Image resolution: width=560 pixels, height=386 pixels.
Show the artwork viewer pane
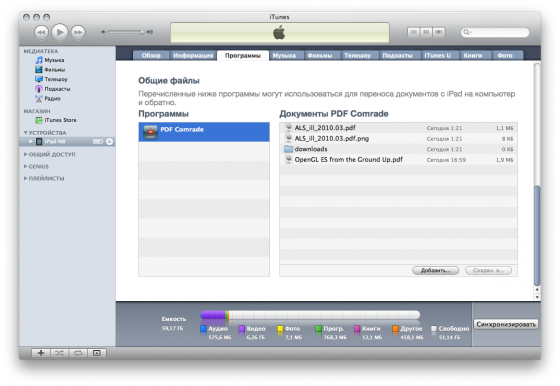point(96,353)
